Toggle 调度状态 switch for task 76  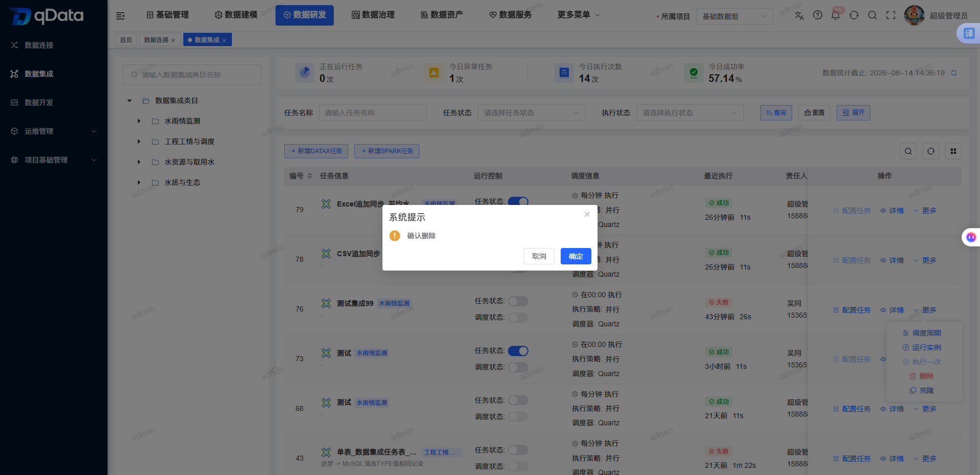click(x=518, y=318)
